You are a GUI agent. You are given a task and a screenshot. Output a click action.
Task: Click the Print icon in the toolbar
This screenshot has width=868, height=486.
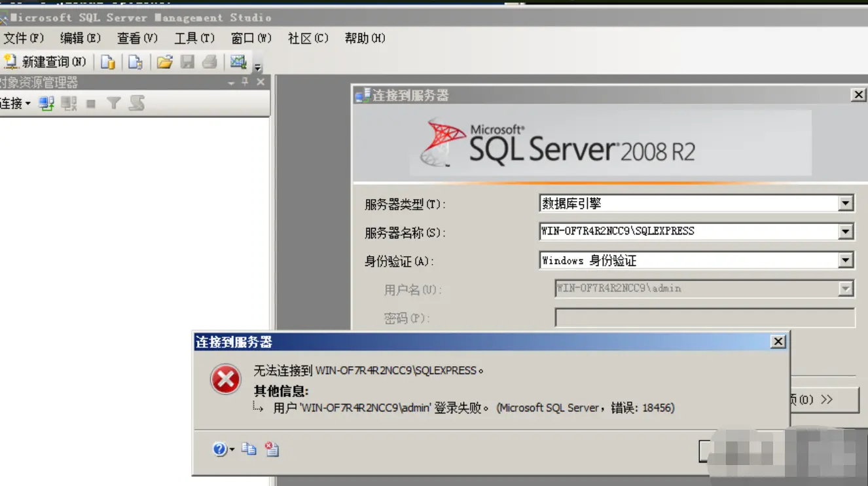pos(208,62)
